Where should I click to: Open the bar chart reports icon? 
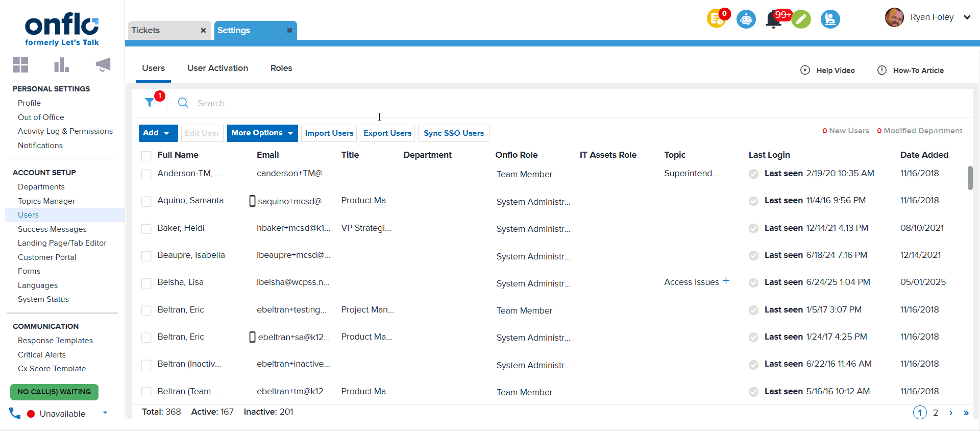coord(61,65)
